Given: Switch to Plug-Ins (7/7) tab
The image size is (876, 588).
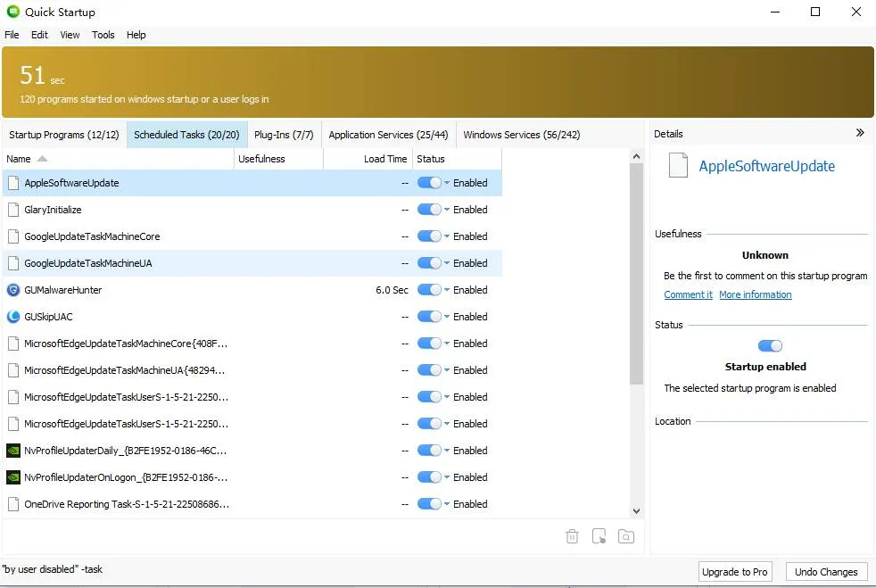Looking at the screenshot, I should click(284, 135).
